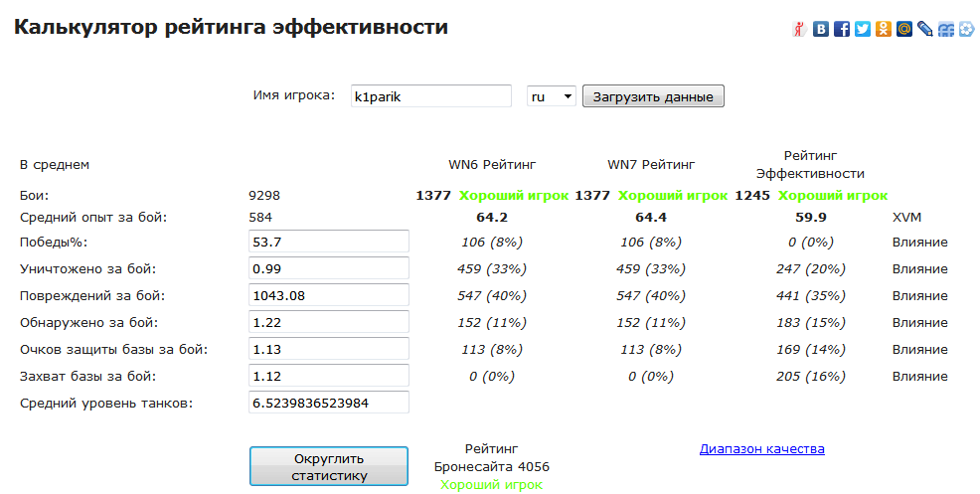
Task: Open the ru region dropdown
Action: [552, 96]
